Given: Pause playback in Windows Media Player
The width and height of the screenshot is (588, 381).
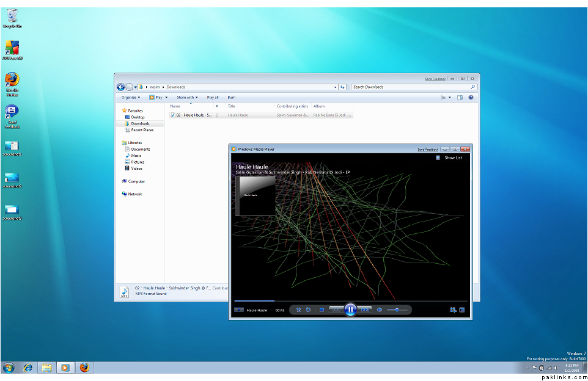Looking at the screenshot, I should 350,310.
